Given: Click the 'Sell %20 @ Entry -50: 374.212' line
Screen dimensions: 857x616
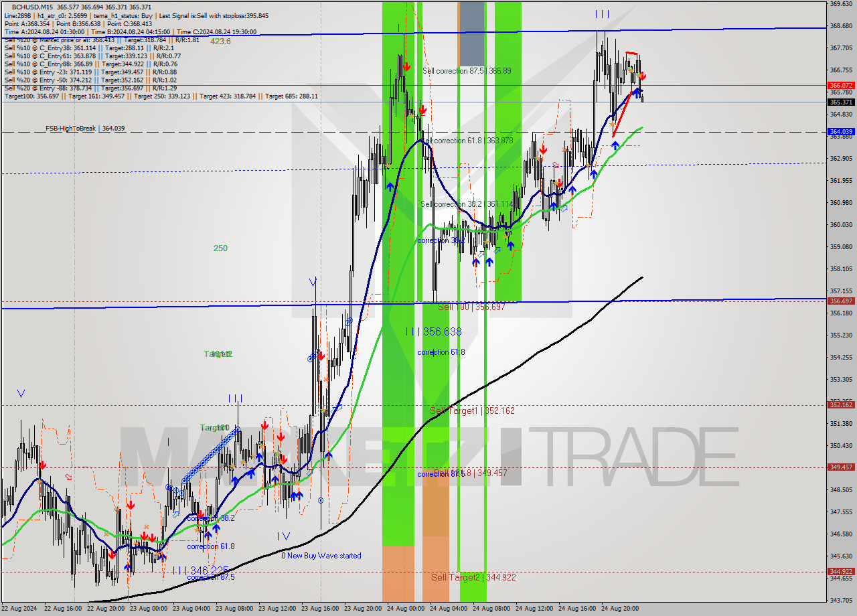Looking at the screenshot, I should 90,80.
